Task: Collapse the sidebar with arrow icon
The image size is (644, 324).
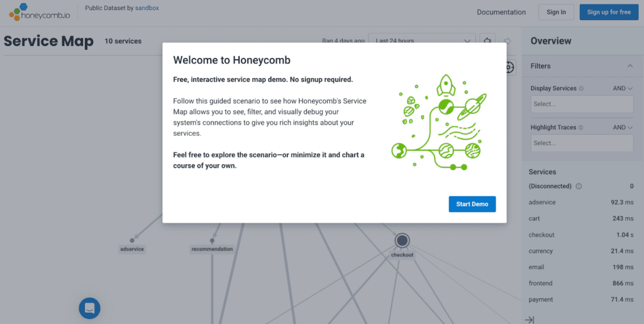Action: pos(530,320)
